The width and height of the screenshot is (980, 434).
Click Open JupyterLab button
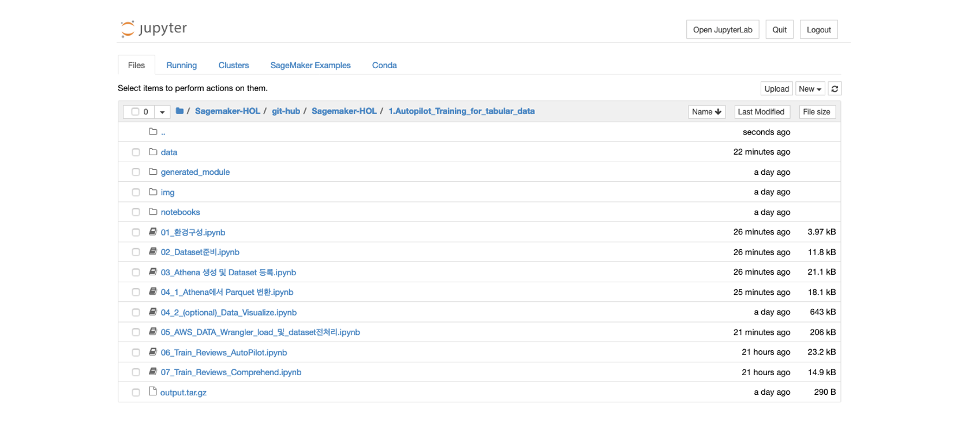click(x=723, y=29)
